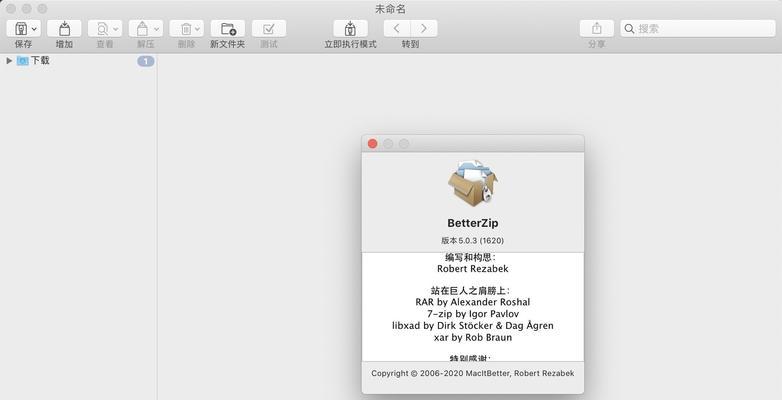Image resolution: width=782 pixels, height=400 pixels.
Task: Open the View (查看) dropdown arrow
Action: point(116,29)
